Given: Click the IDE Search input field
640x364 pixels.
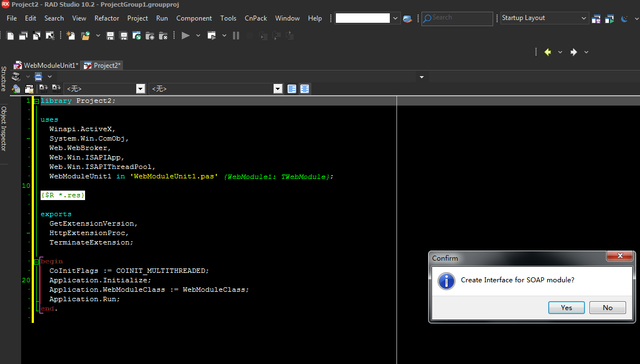Looking at the screenshot, I should 457,18.
